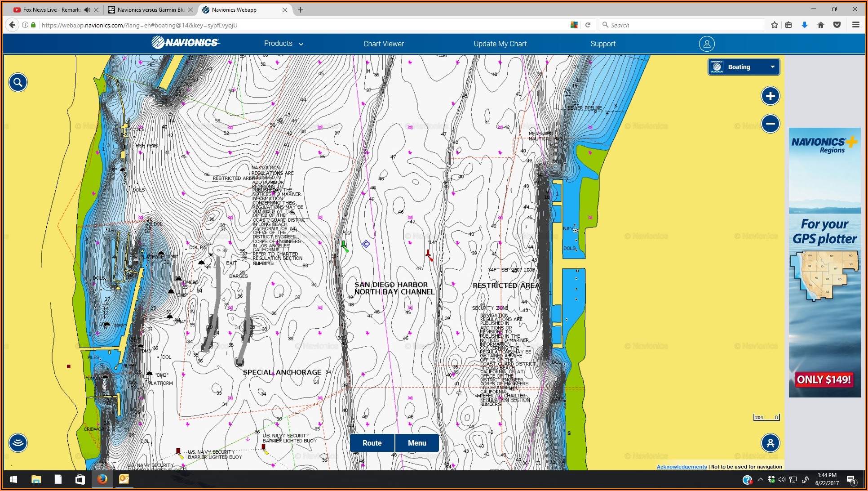Click the locate-me person icon
This screenshot has width=868, height=491.
770,443
